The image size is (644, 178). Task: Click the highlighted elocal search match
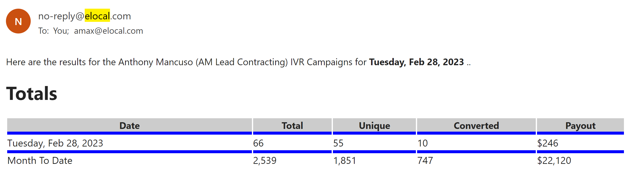[x=97, y=16]
